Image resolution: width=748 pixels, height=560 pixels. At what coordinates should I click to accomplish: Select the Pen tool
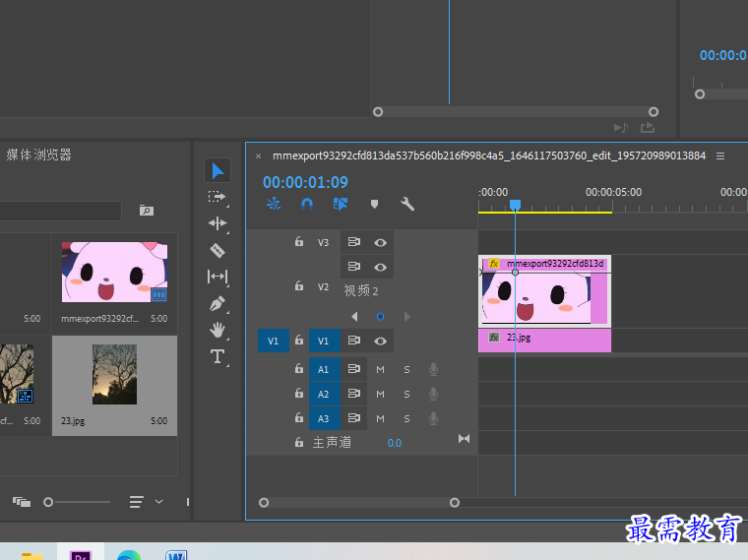pos(218,303)
